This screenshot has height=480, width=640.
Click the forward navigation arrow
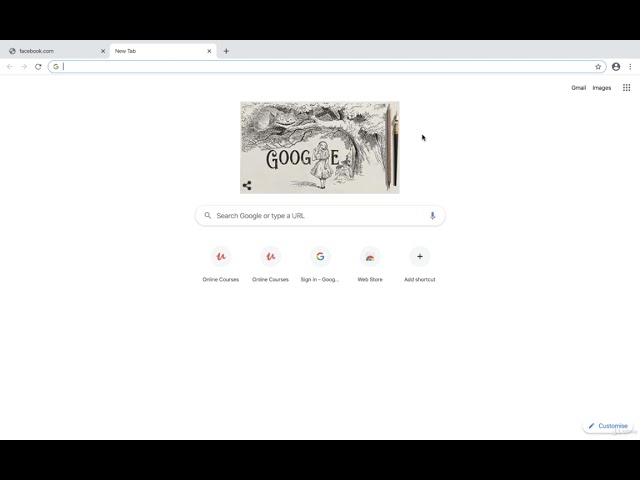click(24, 67)
